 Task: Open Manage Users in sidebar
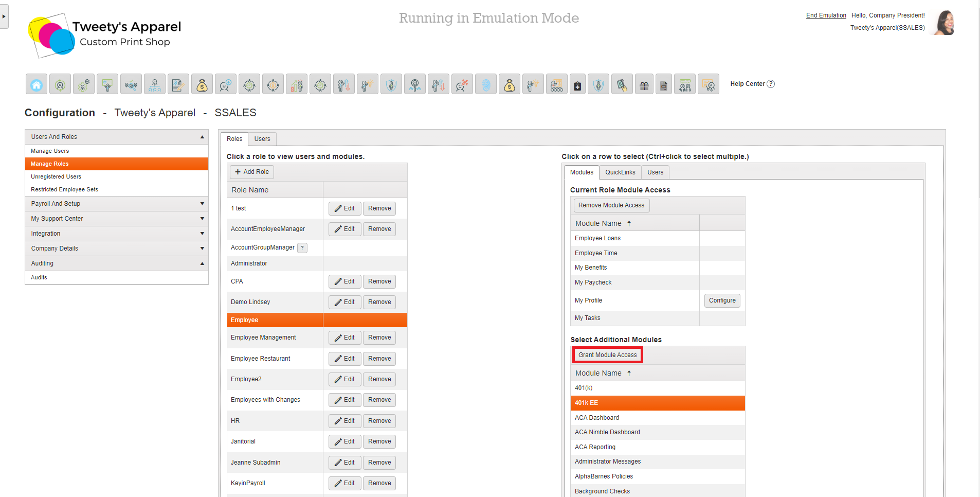tap(117, 151)
